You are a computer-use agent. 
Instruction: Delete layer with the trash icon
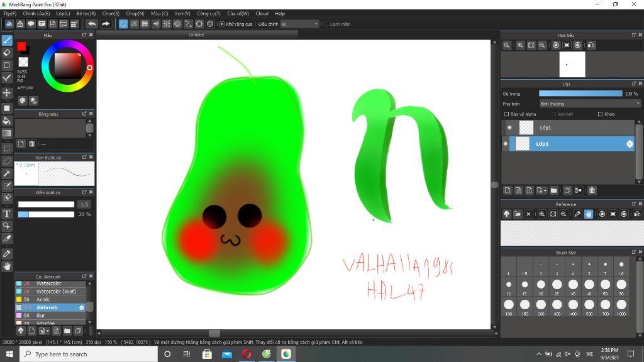click(592, 190)
